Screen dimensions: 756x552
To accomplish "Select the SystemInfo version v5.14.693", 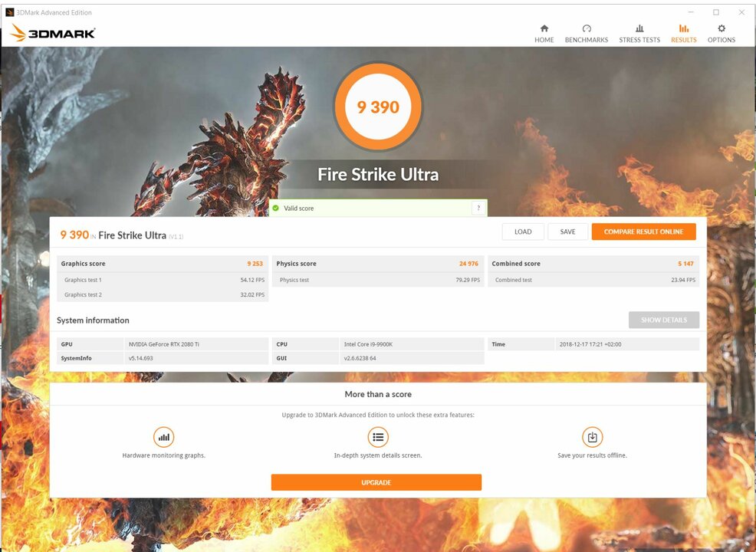I will [x=141, y=358].
